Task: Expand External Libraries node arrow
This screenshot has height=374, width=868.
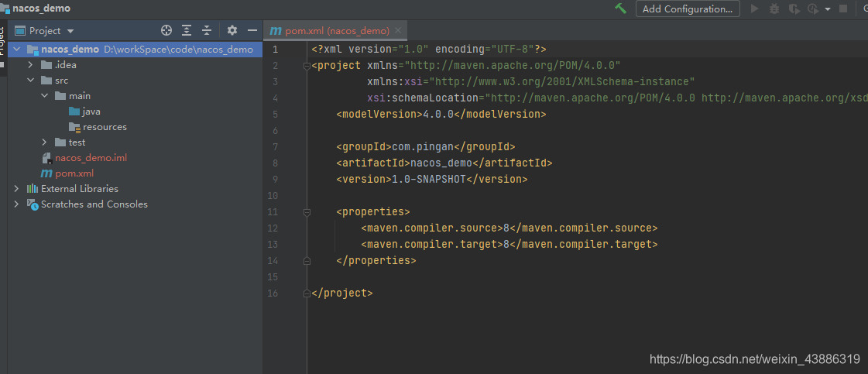Action: click(x=16, y=189)
